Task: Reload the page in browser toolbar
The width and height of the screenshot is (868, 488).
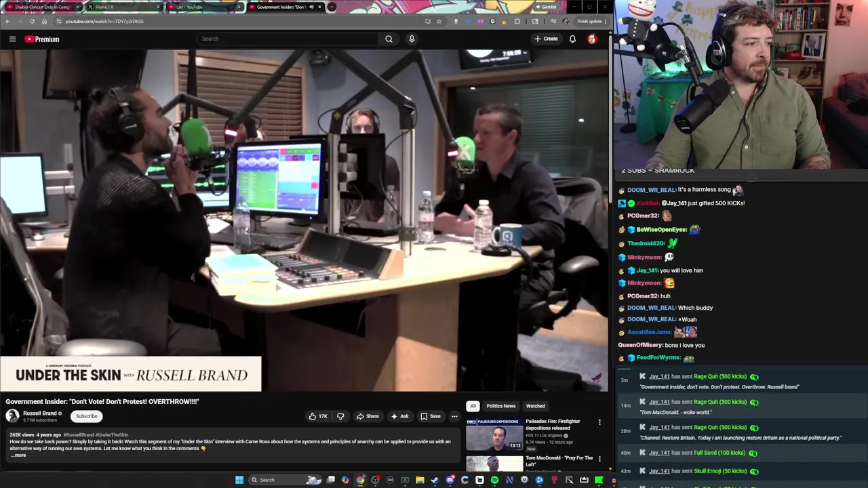Action: pos(32,21)
